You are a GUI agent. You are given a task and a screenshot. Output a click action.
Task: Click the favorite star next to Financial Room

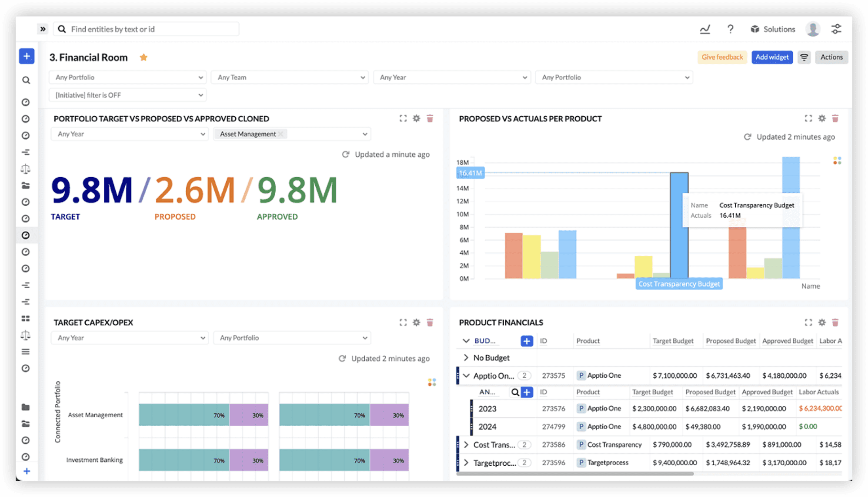point(144,57)
